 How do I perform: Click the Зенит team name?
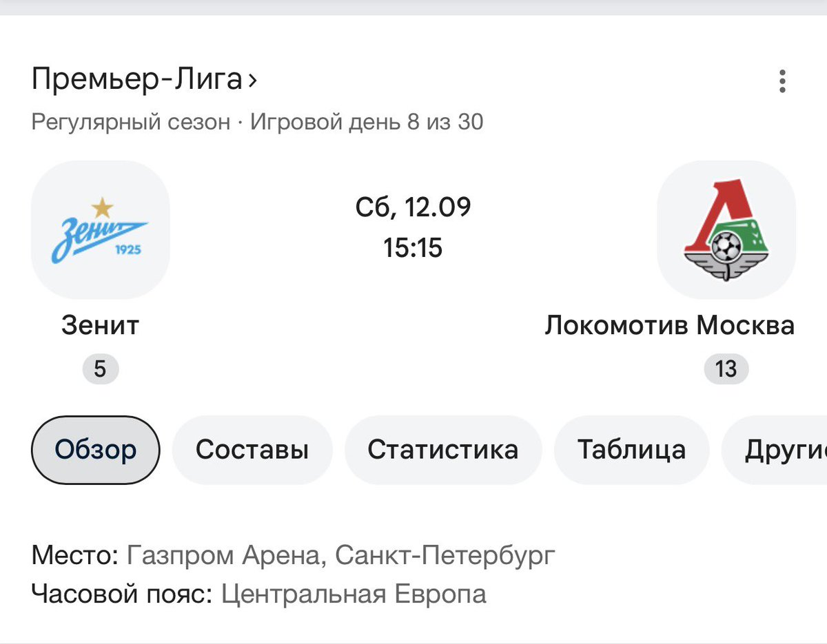pyautogui.click(x=100, y=325)
